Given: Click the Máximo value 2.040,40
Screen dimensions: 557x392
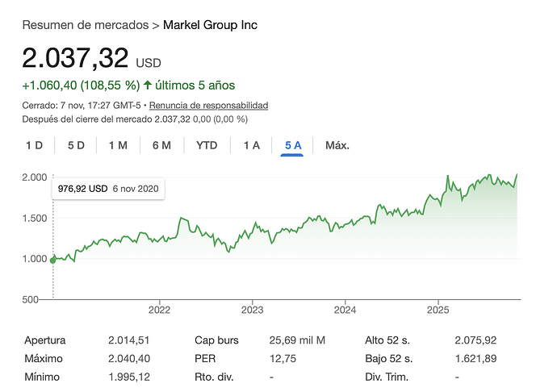Looking at the screenshot, I should (x=129, y=358).
